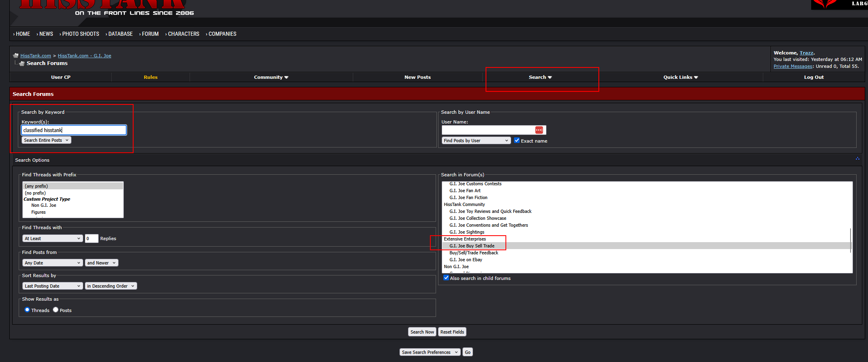The height and width of the screenshot is (362, 868).
Task: Click the Reset Fields button
Action: (x=452, y=332)
